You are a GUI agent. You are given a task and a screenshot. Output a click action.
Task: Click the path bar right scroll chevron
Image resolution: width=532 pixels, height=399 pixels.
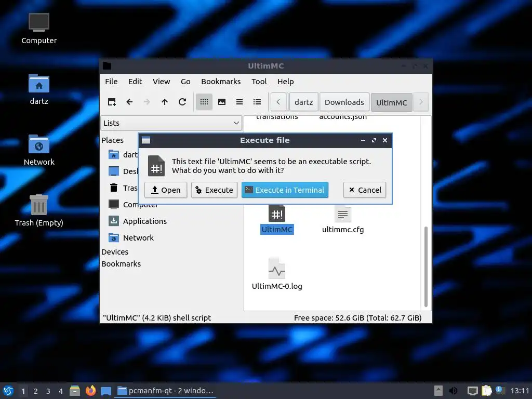[x=421, y=102]
